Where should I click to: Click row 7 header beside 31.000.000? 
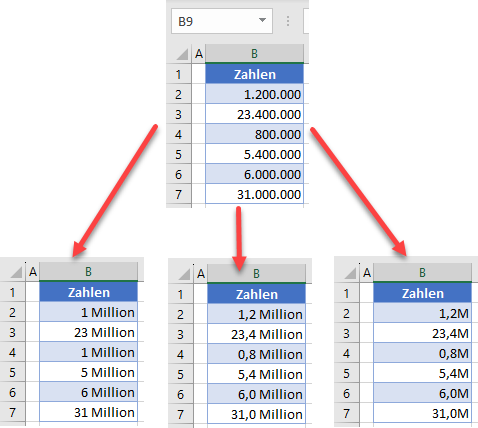(x=179, y=194)
